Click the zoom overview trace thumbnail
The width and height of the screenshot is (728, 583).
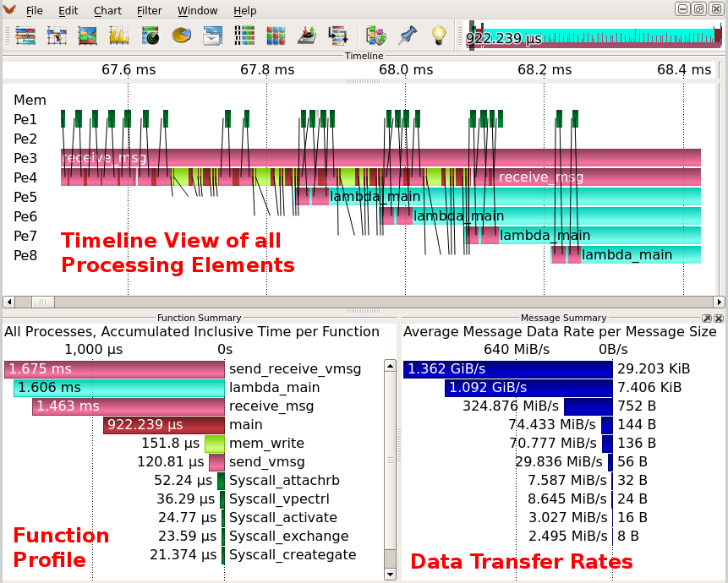coord(594,35)
